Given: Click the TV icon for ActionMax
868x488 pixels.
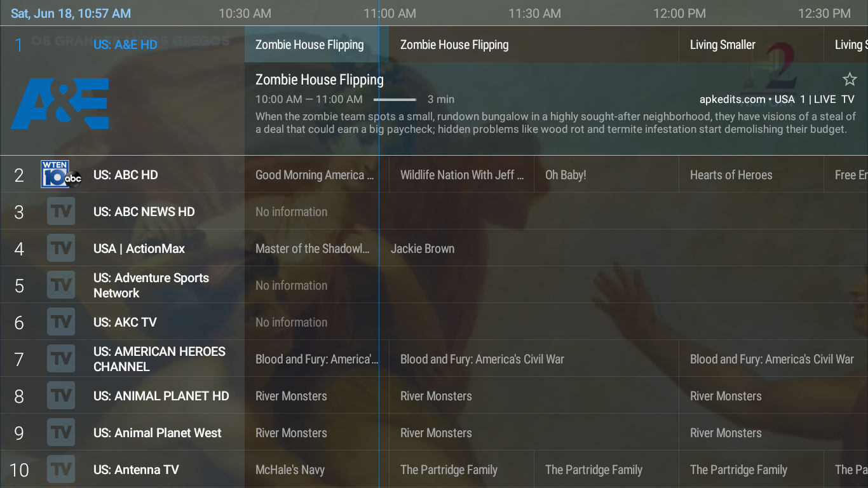Looking at the screenshot, I should (61, 248).
